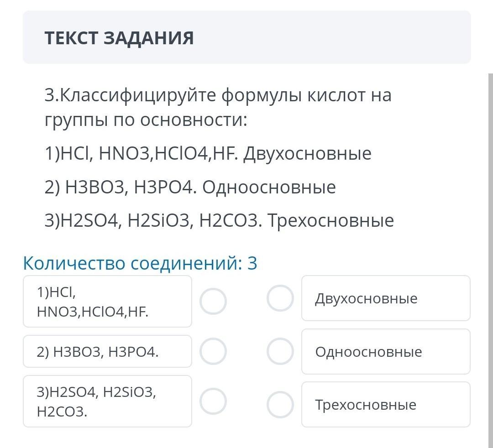Select radio left of Двухосновные answer card

point(280,298)
